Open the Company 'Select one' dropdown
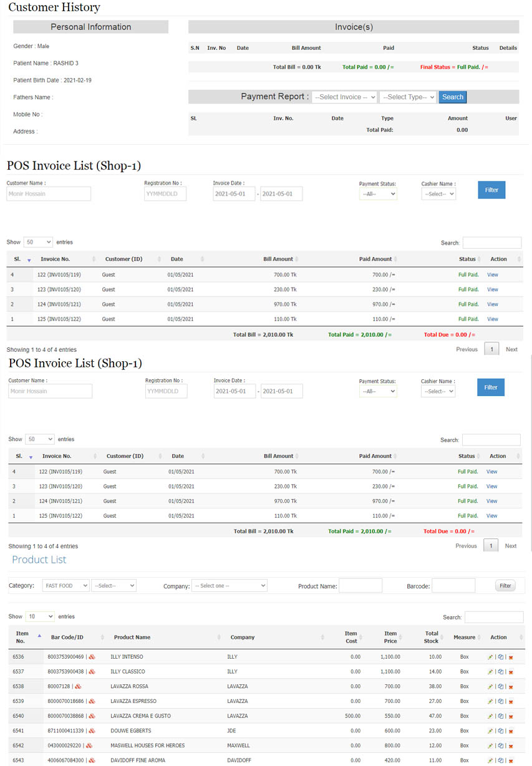532x766 pixels. click(230, 586)
